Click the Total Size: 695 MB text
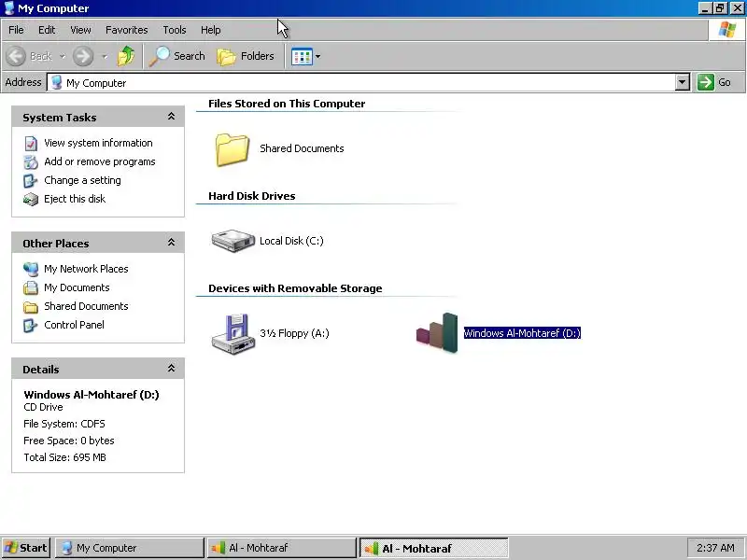This screenshot has width=747, height=560. coord(64,457)
